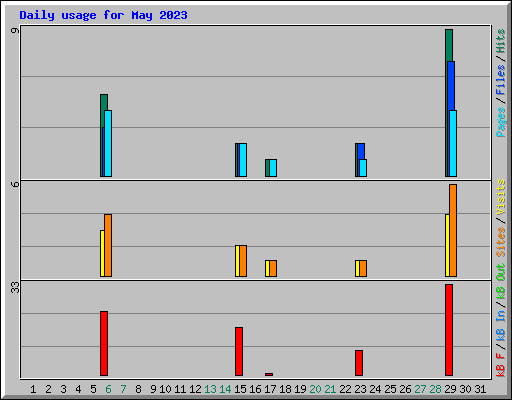Click the small red kB bar for day 17
The height and width of the screenshot is (400, 512).
[x=269, y=374]
